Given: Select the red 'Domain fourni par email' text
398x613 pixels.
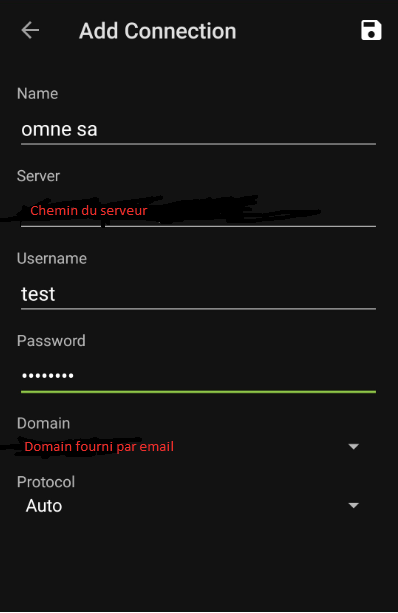Looking at the screenshot, I should click(99, 446).
